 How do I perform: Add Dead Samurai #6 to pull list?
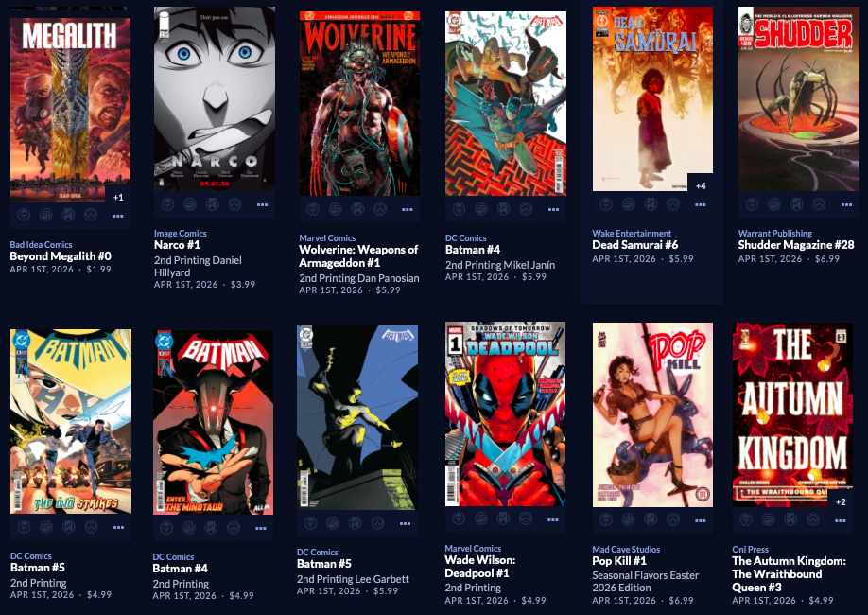[605, 204]
